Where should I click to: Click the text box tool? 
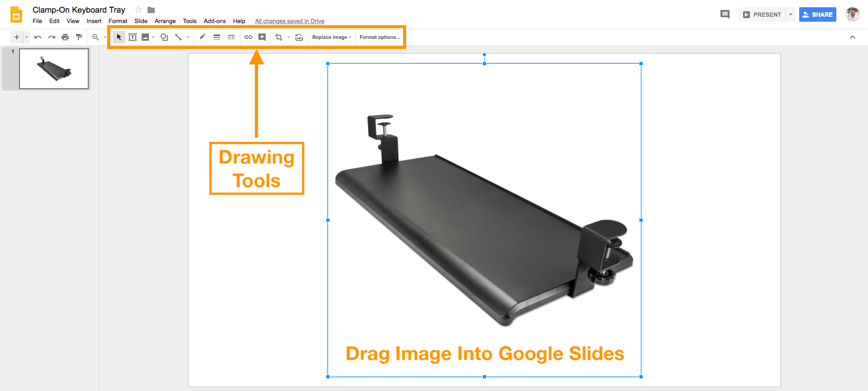133,37
